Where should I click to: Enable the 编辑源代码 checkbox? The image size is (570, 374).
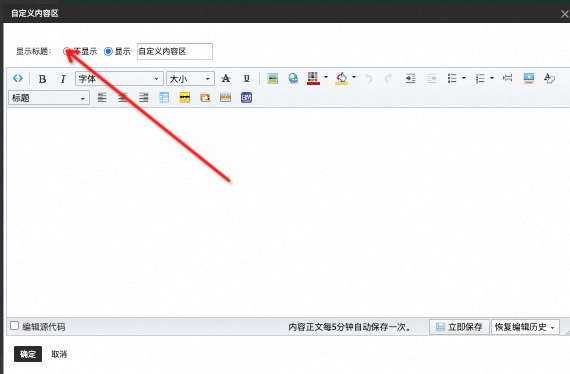pyautogui.click(x=14, y=326)
